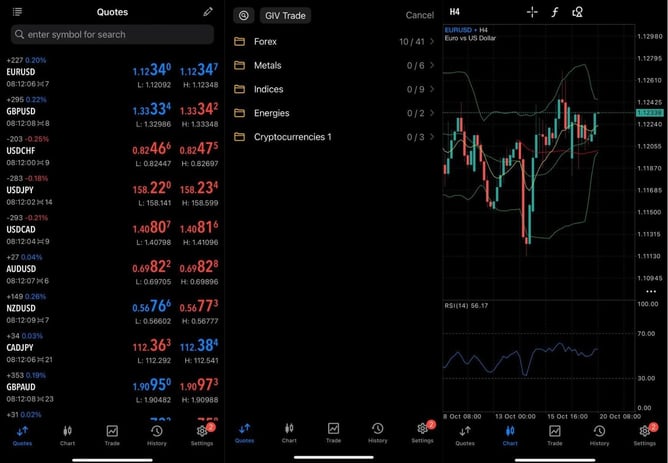The height and width of the screenshot is (463, 668).
Task: Select the USDJPY quote row
Action: click(x=112, y=190)
